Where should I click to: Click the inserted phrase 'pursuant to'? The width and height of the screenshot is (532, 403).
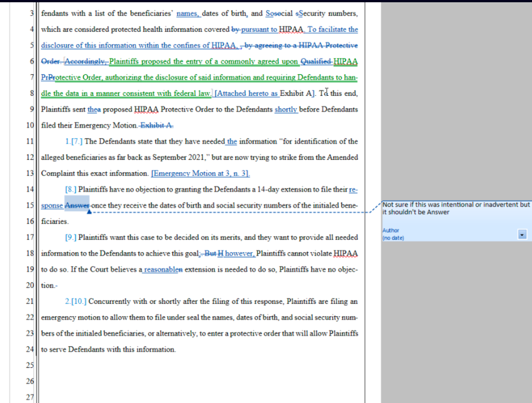click(x=259, y=29)
